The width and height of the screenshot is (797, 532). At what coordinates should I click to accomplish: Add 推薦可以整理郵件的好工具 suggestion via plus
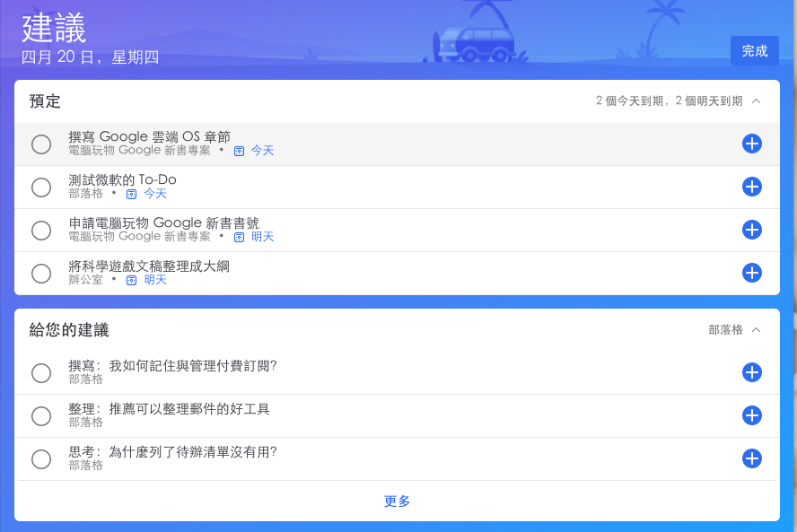751,415
